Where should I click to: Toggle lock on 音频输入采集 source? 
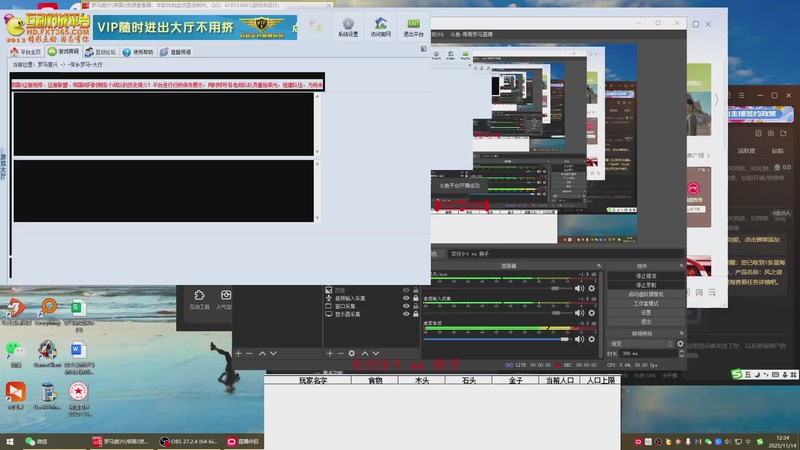coord(415,298)
